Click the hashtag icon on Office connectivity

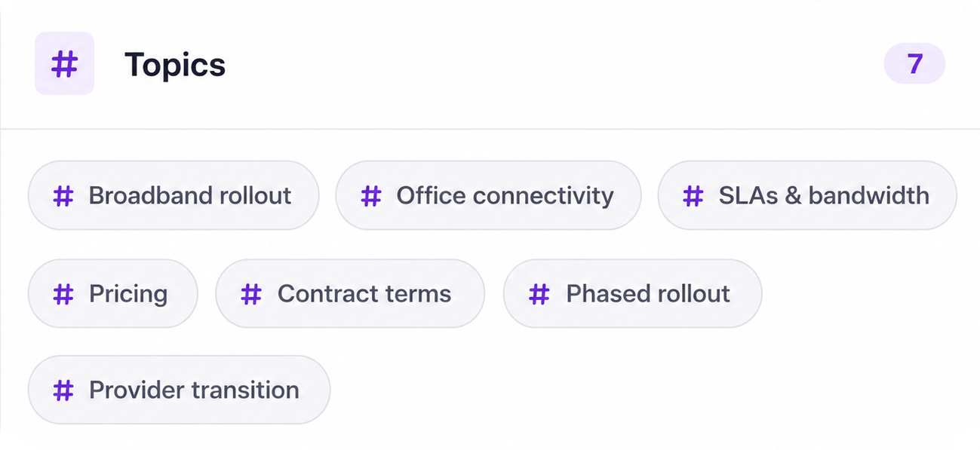coord(371,197)
